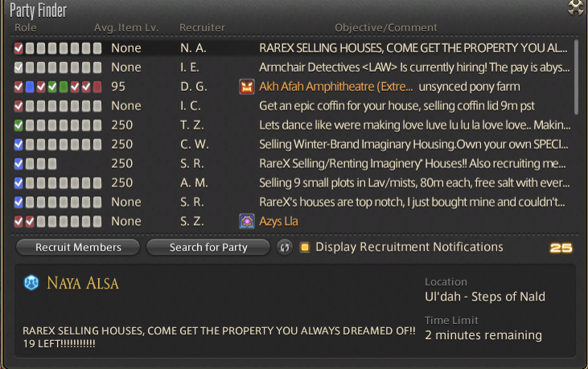The image size is (588, 369).
Task: Select the Winter-Brand Imaginary Housing listing
Action: click(x=414, y=145)
